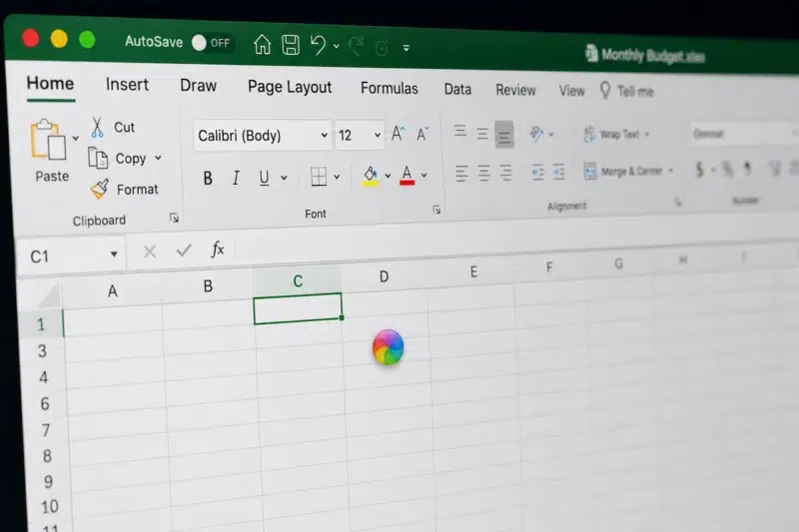The width and height of the screenshot is (799, 532).
Task: Select column B header
Action: click(x=208, y=286)
